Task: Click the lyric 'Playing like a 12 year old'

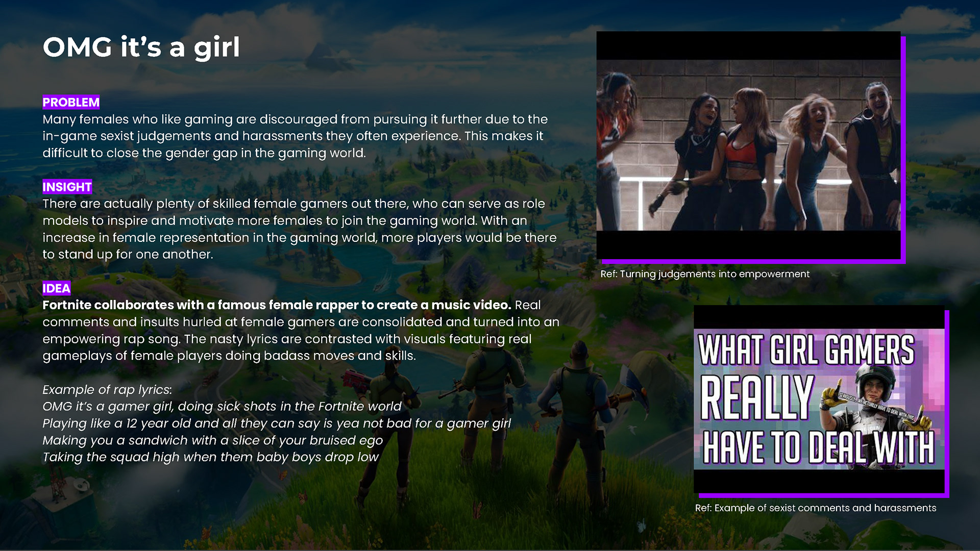Action: point(277,423)
